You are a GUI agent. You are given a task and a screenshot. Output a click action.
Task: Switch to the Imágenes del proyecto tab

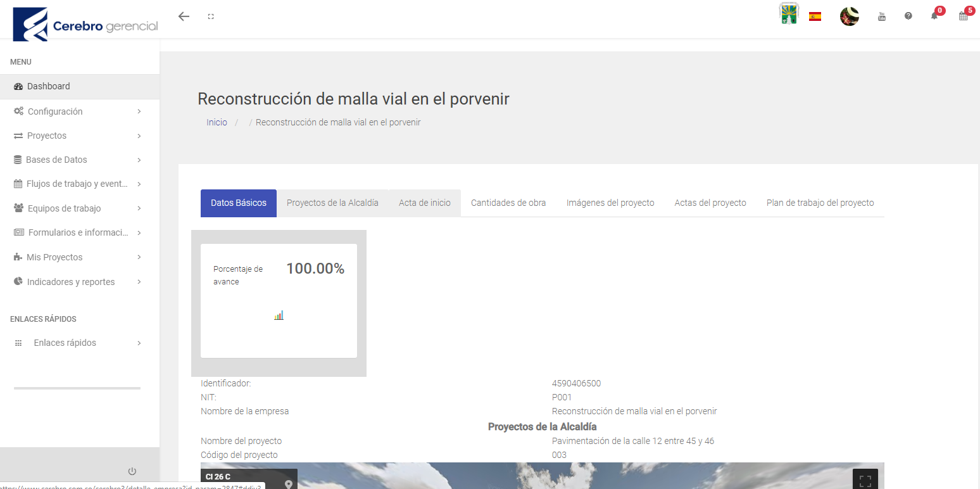(x=610, y=203)
